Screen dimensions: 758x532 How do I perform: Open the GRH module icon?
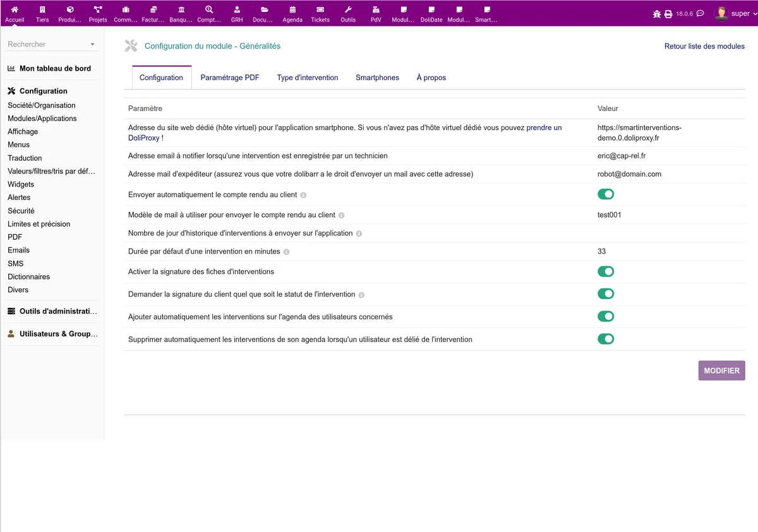pyautogui.click(x=237, y=10)
